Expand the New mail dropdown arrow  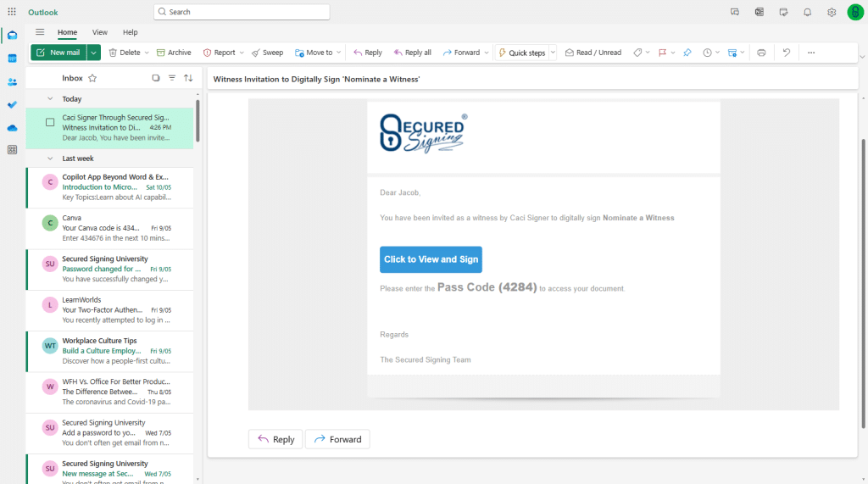93,53
